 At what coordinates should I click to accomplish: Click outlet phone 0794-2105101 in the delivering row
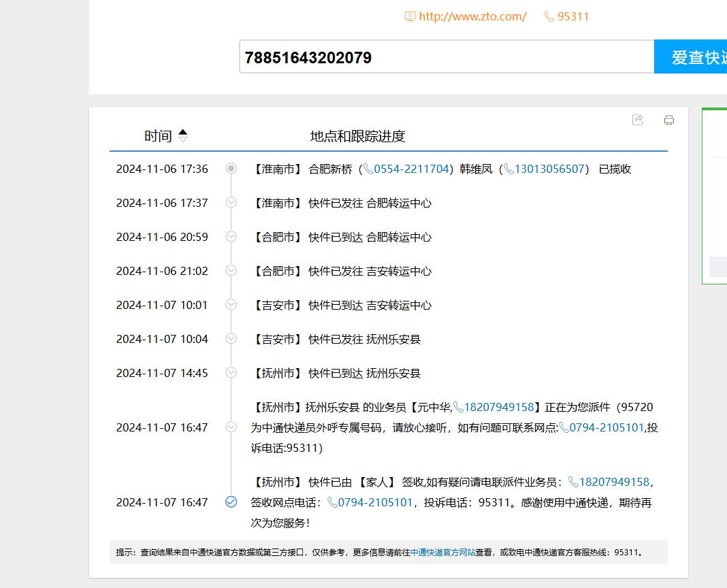coord(607,427)
